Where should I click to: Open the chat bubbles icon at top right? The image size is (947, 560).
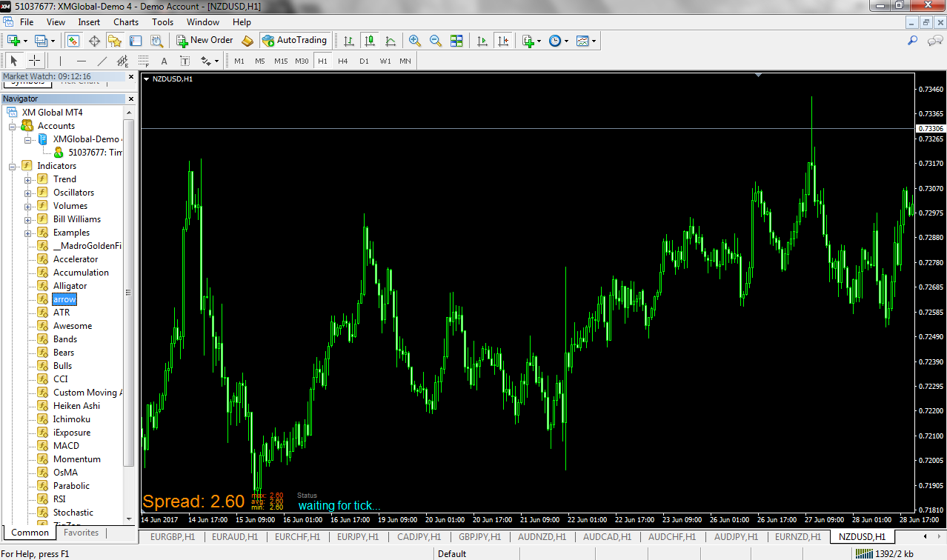[x=934, y=41]
